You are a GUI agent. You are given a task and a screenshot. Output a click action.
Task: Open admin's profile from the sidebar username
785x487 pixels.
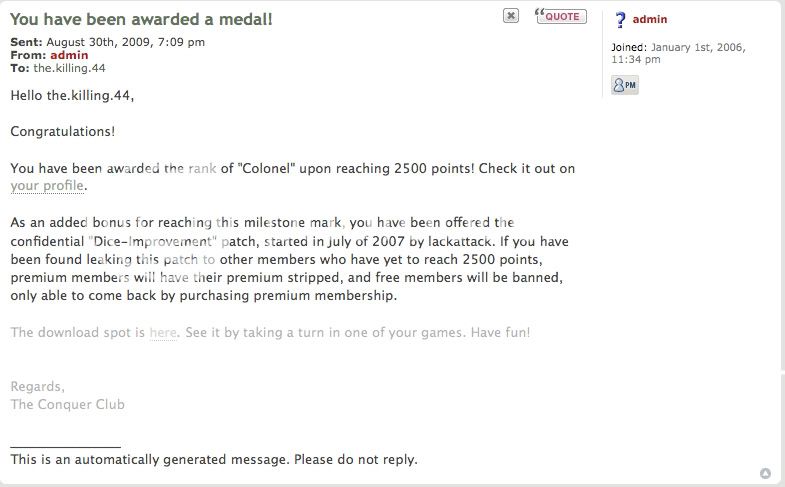coord(650,20)
